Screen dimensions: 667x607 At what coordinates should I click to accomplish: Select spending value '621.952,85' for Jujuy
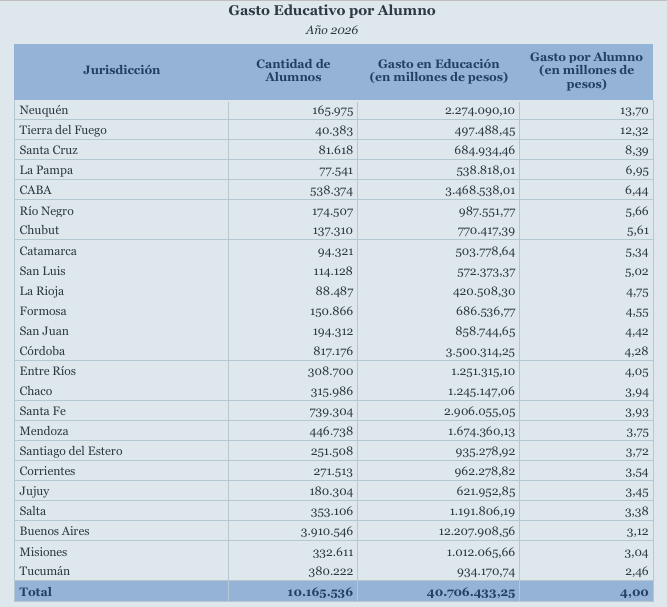486,492
